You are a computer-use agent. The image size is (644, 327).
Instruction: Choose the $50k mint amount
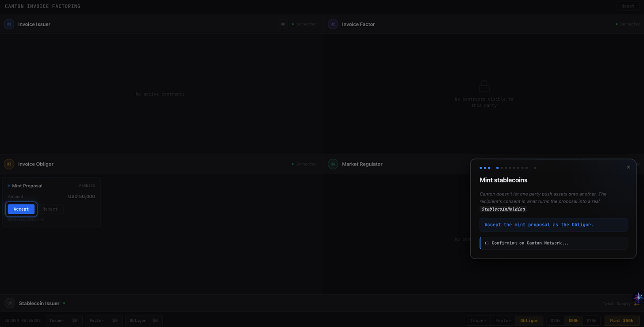click(x=574, y=320)
